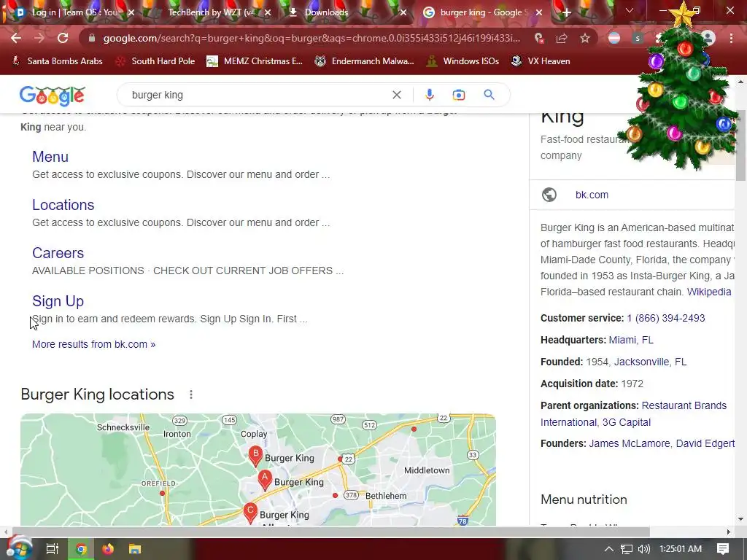Close the TechBench by WZT tab
This screenshot has width=747, height=560.
coord(268,13)
